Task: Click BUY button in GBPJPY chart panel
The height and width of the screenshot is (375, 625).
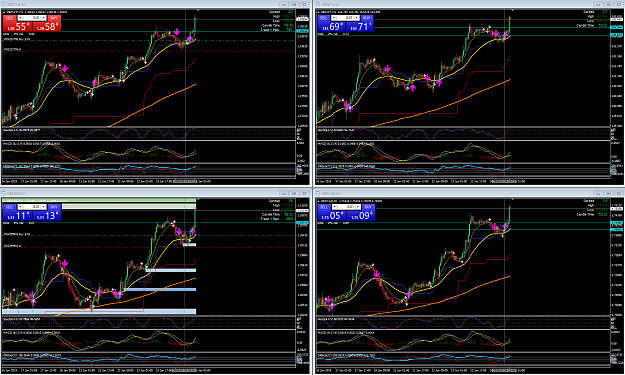Action: click(x=368, y=18)
